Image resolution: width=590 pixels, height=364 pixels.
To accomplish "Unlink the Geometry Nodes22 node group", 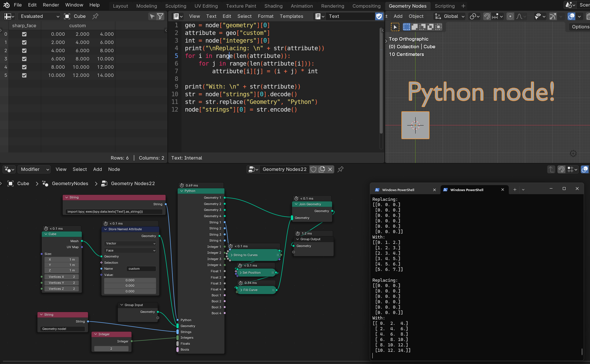I will 330,169.
